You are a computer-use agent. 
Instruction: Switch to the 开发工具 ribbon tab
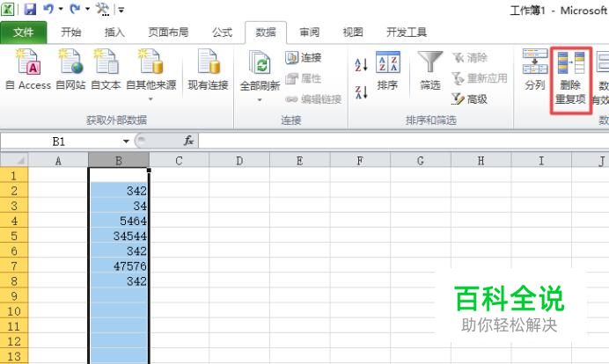point(407,33)
